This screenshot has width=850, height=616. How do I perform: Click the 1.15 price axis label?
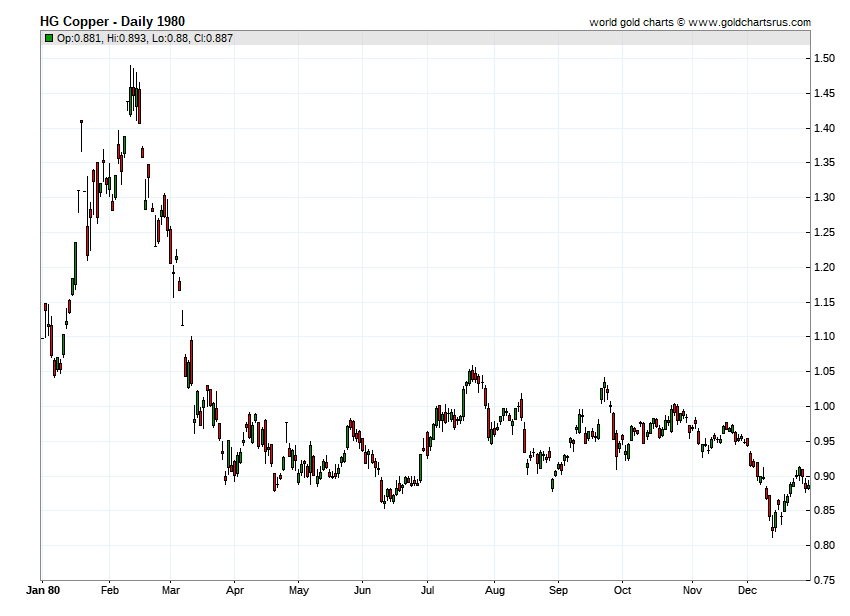click(x=824, y=302)
